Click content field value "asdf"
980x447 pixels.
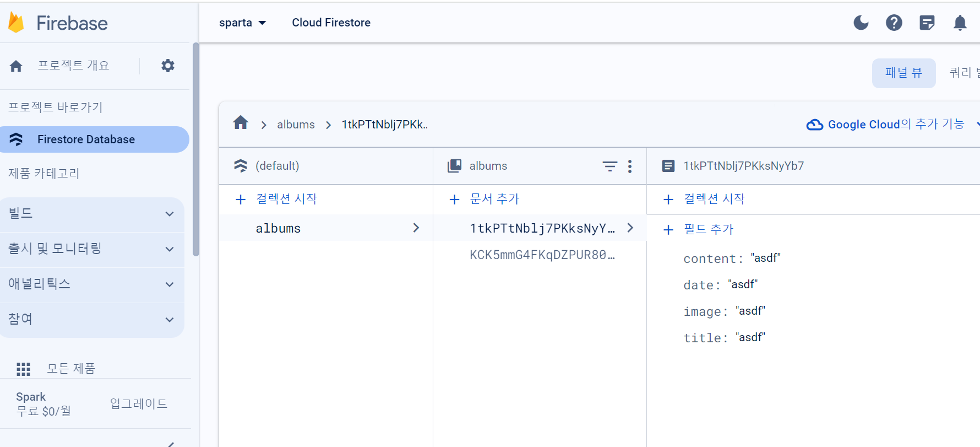(x=765, y=258)
